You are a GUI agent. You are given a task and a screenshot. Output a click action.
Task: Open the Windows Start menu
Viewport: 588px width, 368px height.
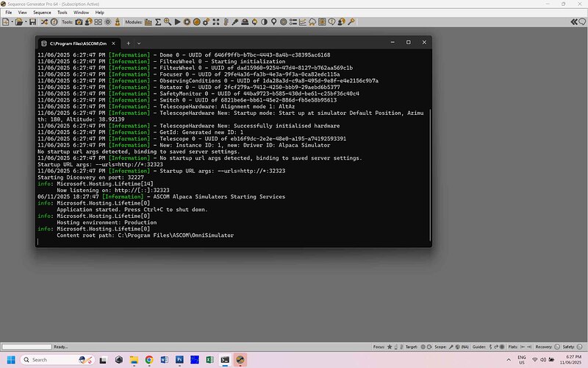pos(11,360)
